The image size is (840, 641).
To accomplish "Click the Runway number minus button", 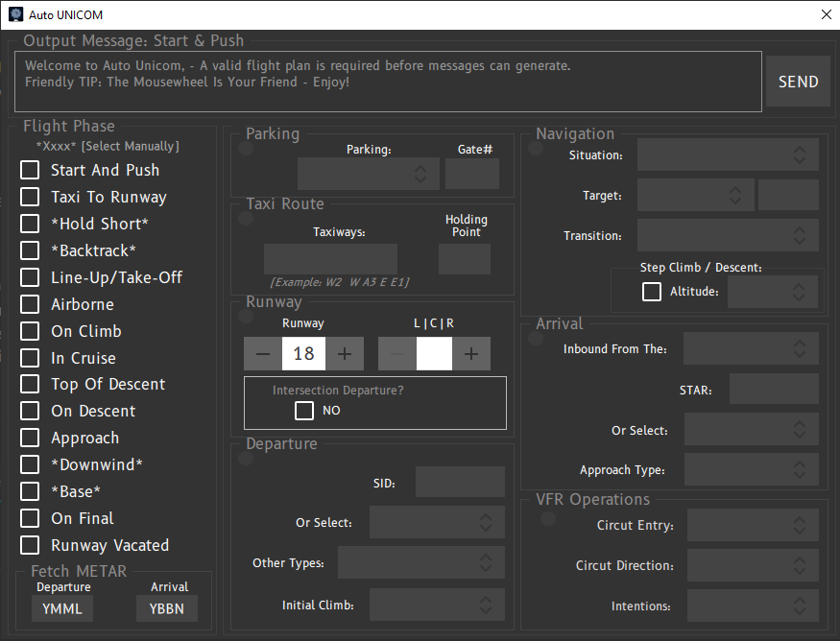I will click(263, 354).
